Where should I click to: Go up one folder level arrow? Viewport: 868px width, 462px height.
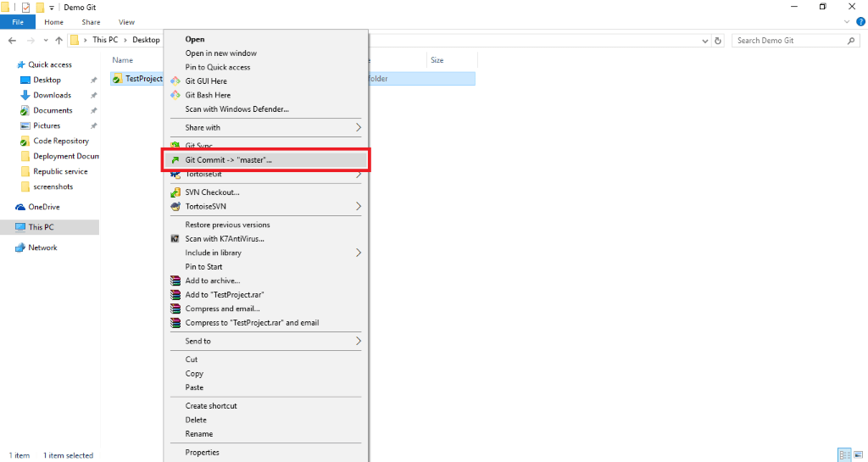click(x=58, y=41)
